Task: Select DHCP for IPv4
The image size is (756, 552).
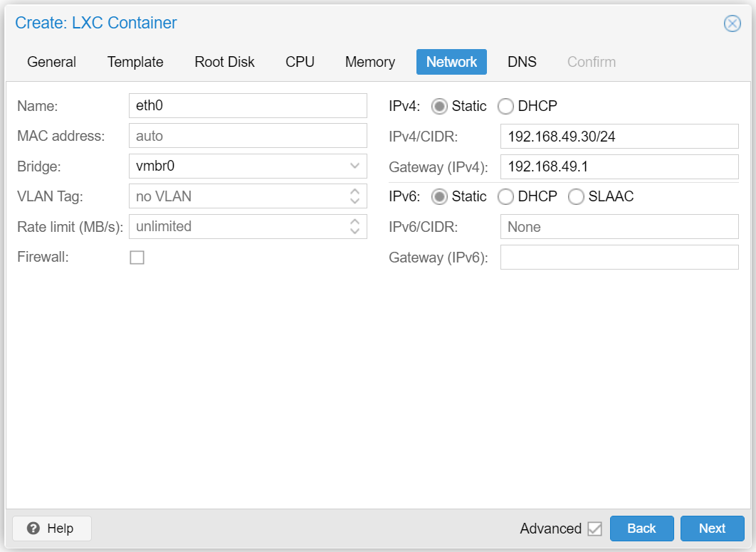Action: pyautogui.click(x=505, y=105)
